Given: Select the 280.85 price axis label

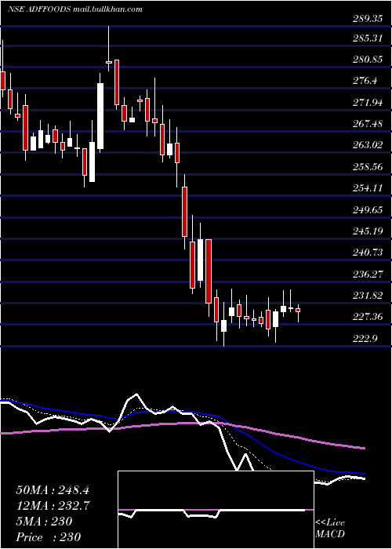Looking at the screenshot, I should tap(368, 60).
